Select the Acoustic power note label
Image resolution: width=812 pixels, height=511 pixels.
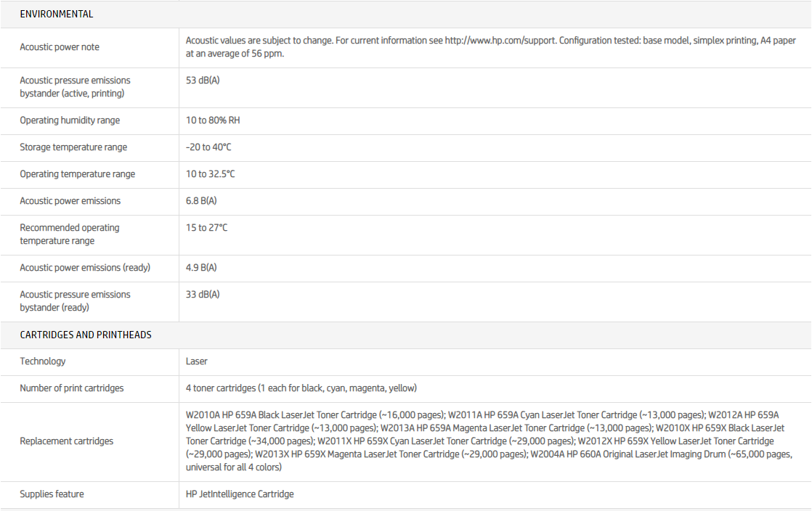pos(60,47)
